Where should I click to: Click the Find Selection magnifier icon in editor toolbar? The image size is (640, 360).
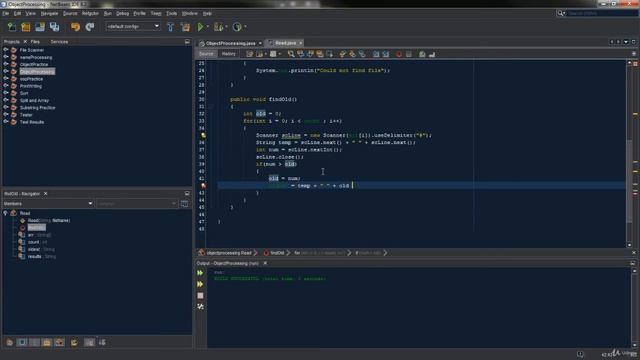click(291, 54)
